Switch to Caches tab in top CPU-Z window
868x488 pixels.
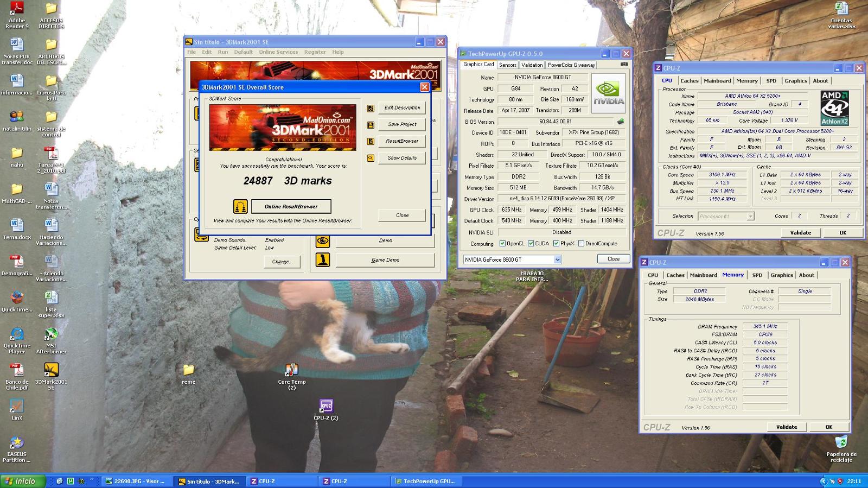[689, 81]
